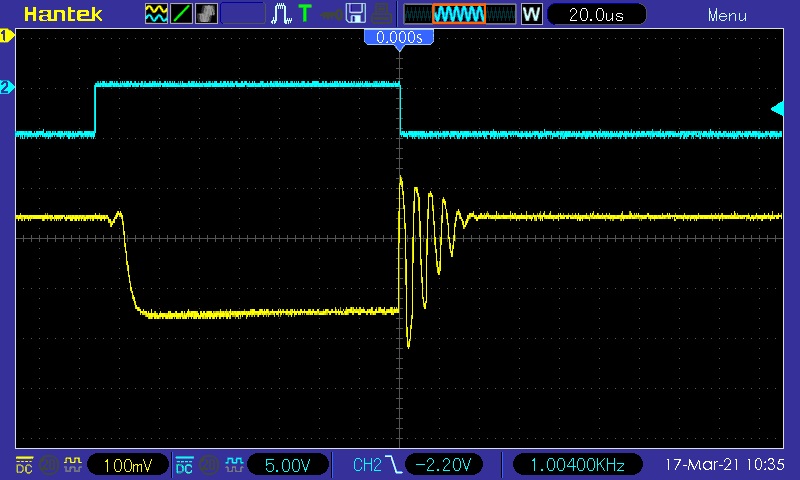This screenshot has height=480, width=800.
Task: Click the 20.0us timebase readout
Action: tap(596, 15)
